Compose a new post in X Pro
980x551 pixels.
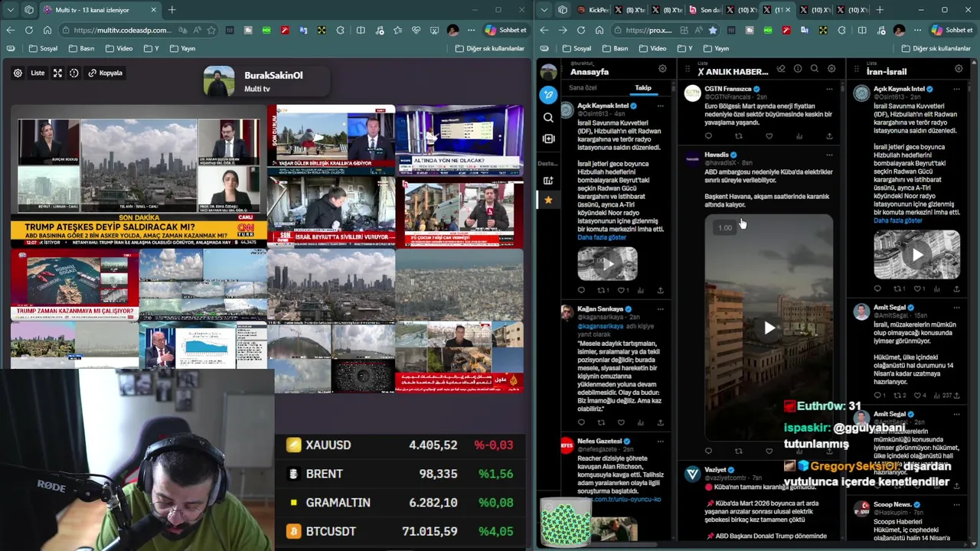pos(548,95)
